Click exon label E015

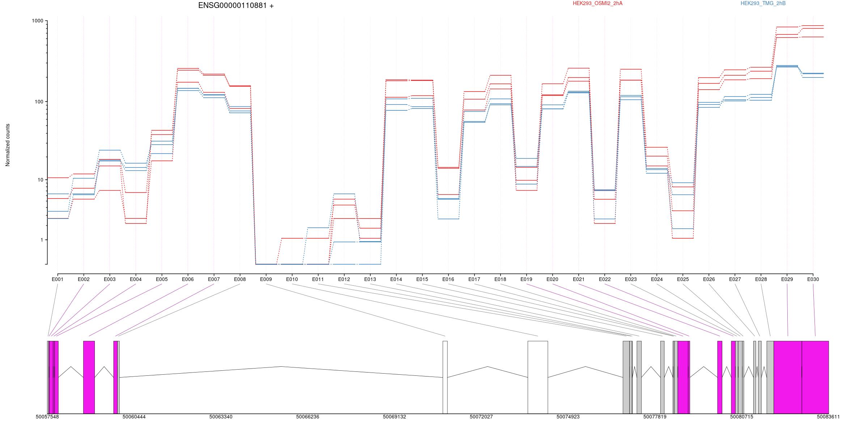[422, 279]
